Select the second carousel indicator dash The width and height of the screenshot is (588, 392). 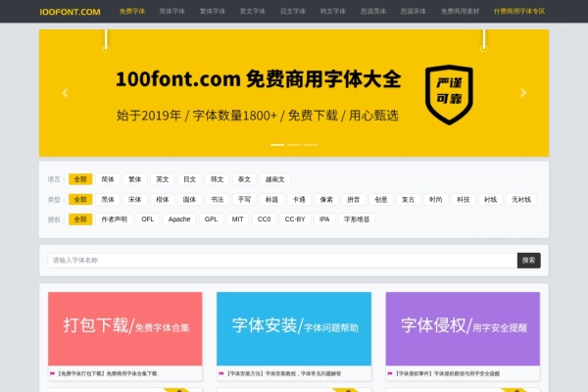(x=294, y=145)
